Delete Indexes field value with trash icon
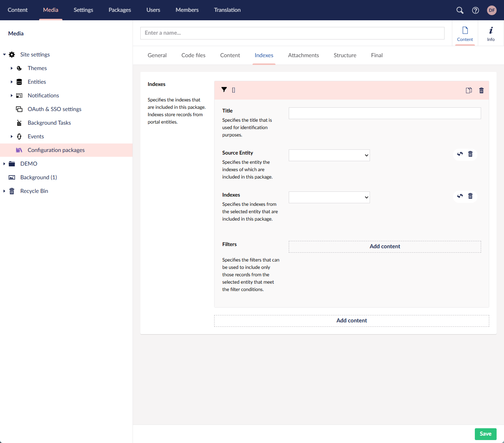 (470, 196)
